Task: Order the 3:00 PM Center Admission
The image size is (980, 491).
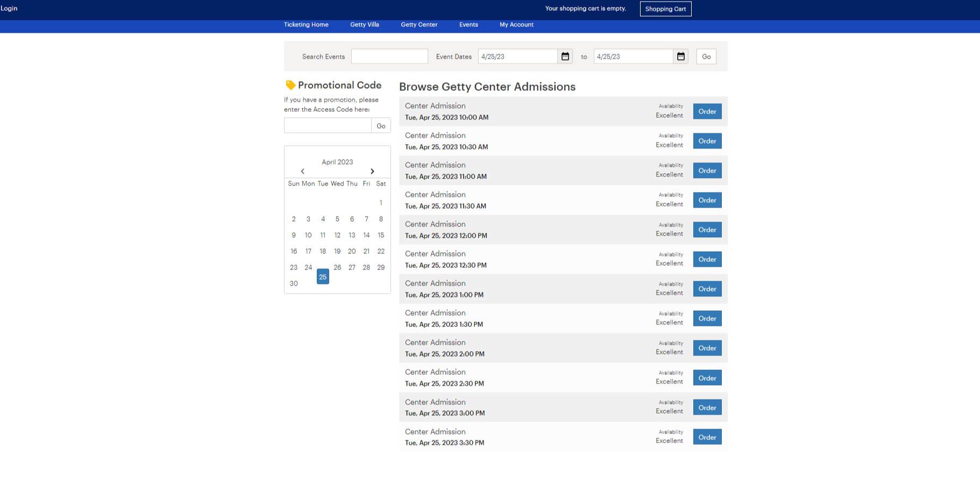Action: click(x=707, y=407)
